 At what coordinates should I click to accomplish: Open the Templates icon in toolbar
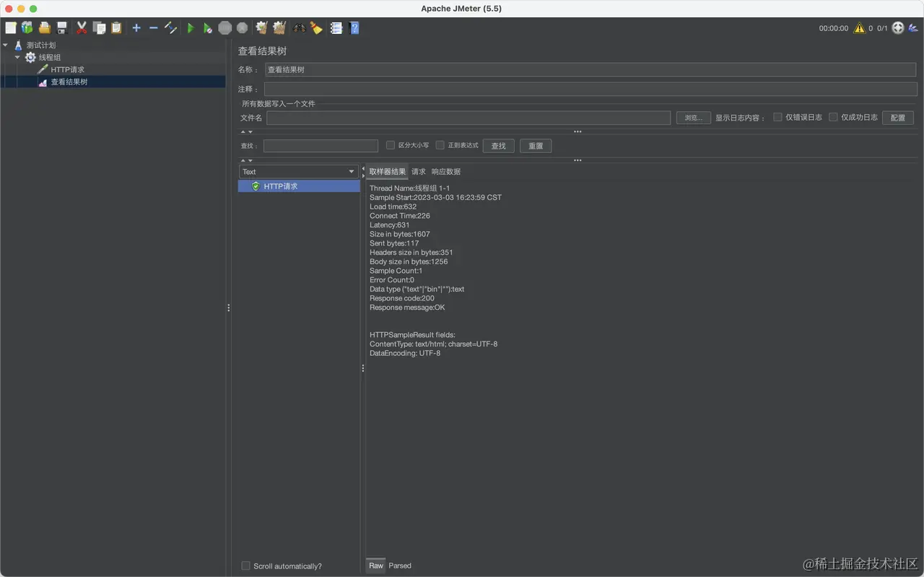point(27,28)
